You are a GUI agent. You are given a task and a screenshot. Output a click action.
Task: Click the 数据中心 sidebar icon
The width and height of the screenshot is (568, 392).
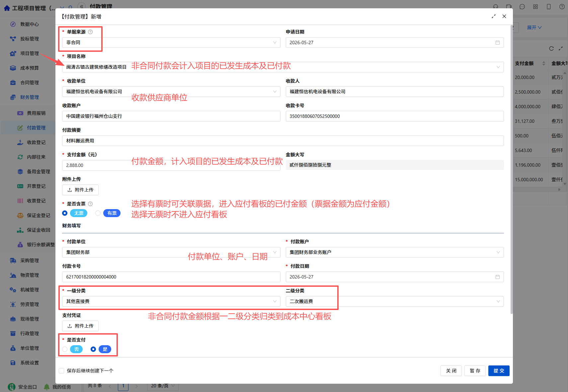(x=13, y=24)
